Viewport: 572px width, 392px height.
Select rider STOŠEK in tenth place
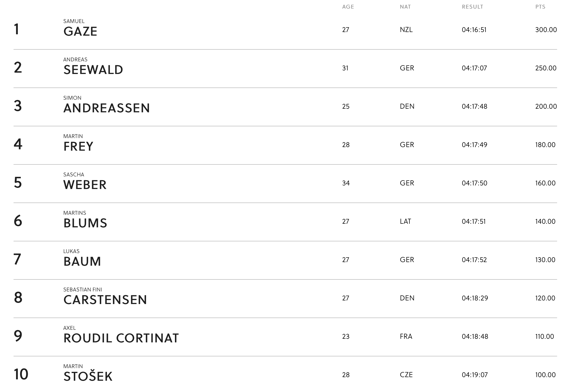(x=88, y=377)
